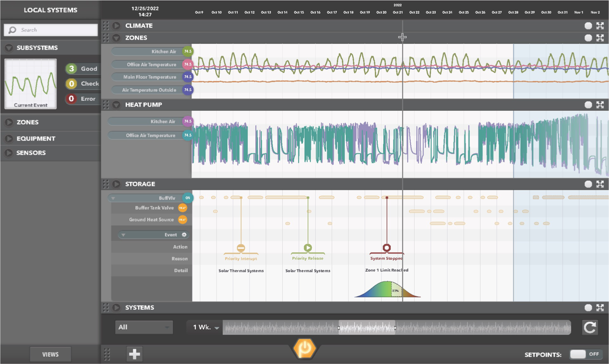Screen dimensions: 609x364
Task: Open the All filter dropdown
Action: click(x=144, y=327)
